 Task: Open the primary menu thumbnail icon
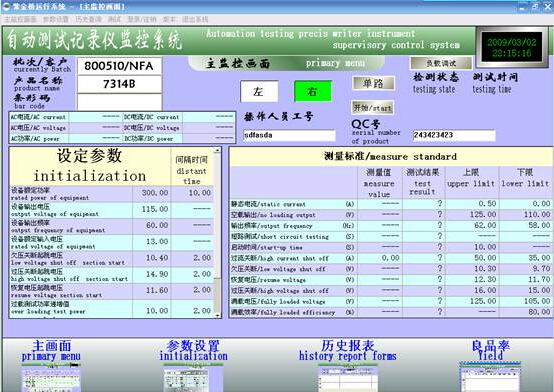[x=51, y=378]
